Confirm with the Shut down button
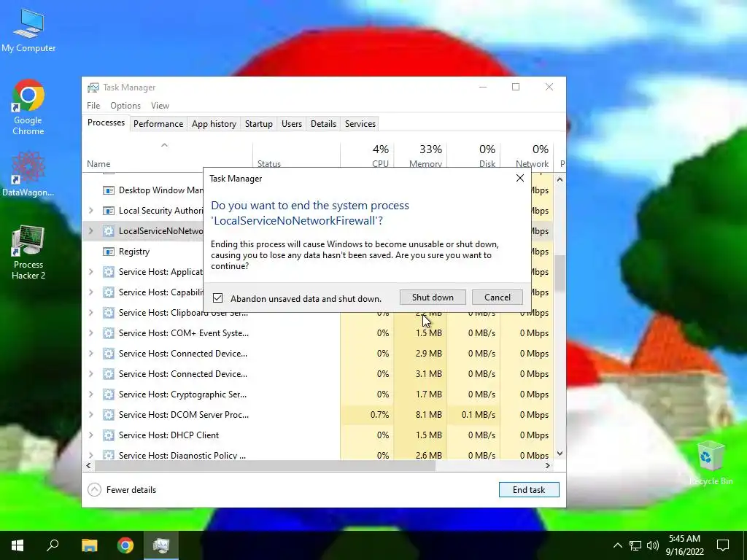 coord(433,297)
